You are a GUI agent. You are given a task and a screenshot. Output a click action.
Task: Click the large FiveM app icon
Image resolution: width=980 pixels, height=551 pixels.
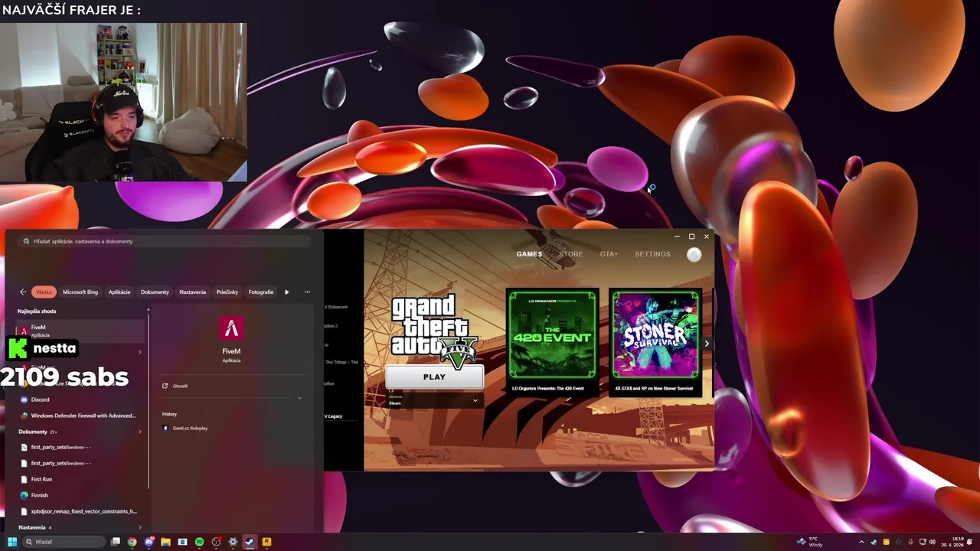pyautogui.click(x=231, y=329)
